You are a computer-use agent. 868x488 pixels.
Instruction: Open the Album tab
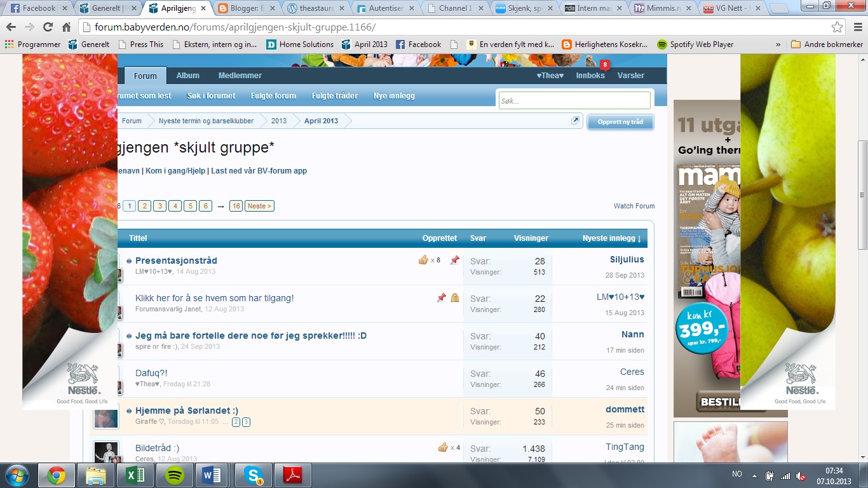pos(187,76)
